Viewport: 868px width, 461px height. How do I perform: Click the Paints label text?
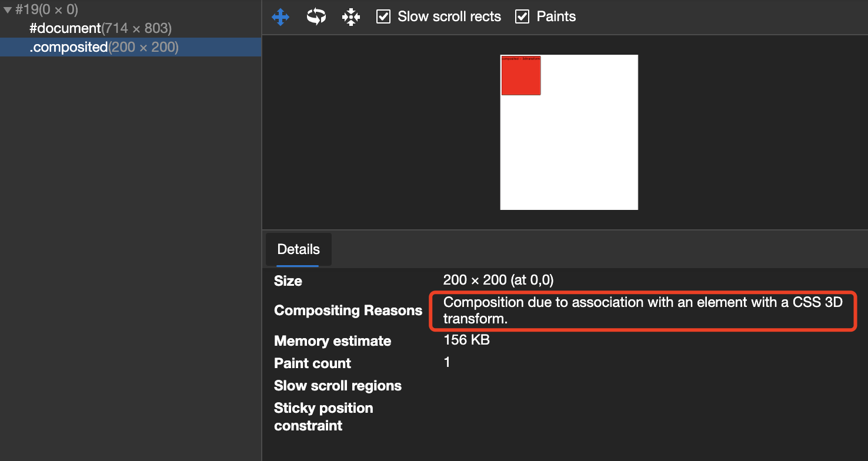(x=556, y=16)
